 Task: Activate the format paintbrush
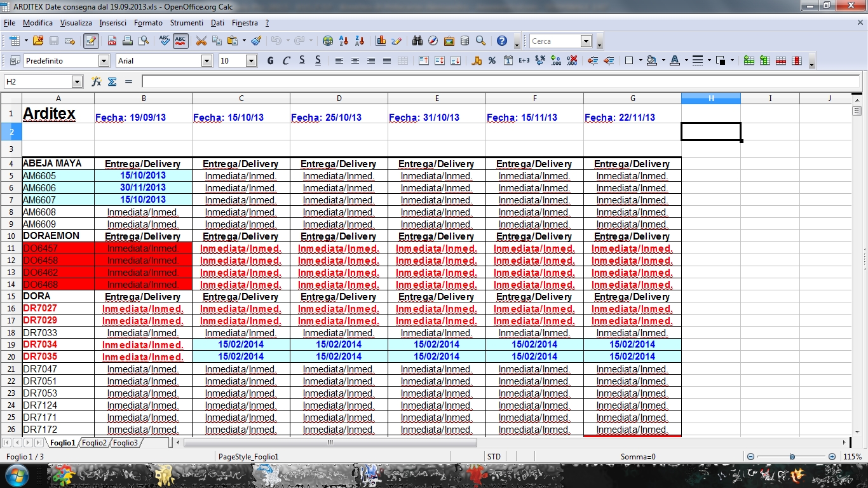(256, 41)
